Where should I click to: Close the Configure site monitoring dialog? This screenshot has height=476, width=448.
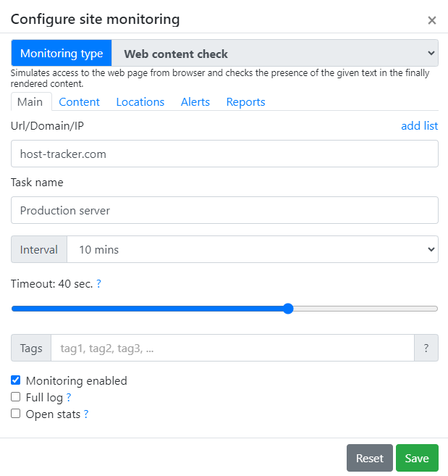tap(431, 20)
